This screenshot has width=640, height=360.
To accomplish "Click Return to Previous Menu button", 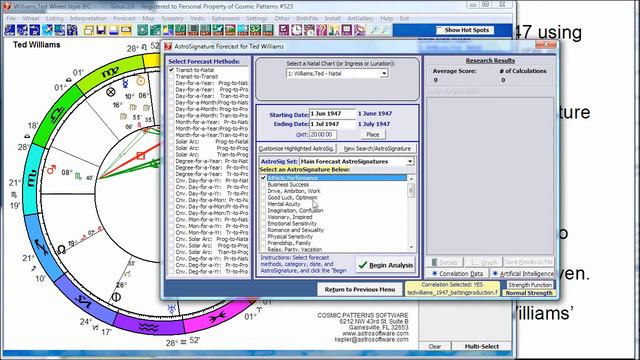I will pyautogui.click(x=360, y=289).
